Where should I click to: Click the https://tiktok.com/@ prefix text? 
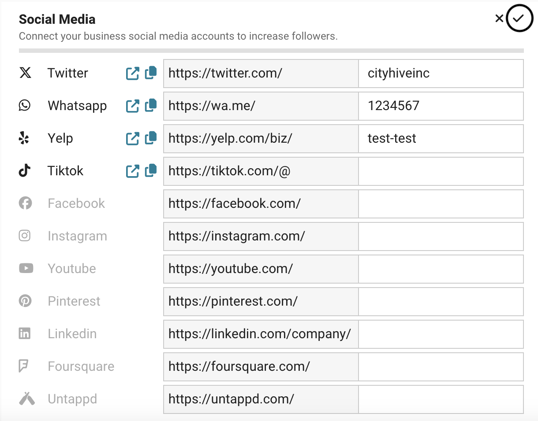(229, 171)
